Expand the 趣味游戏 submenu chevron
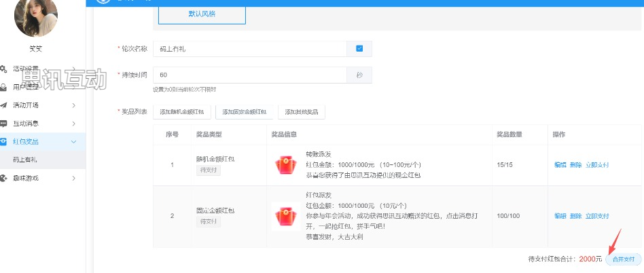This screenshot has height=273, width=644. (74, 178)
